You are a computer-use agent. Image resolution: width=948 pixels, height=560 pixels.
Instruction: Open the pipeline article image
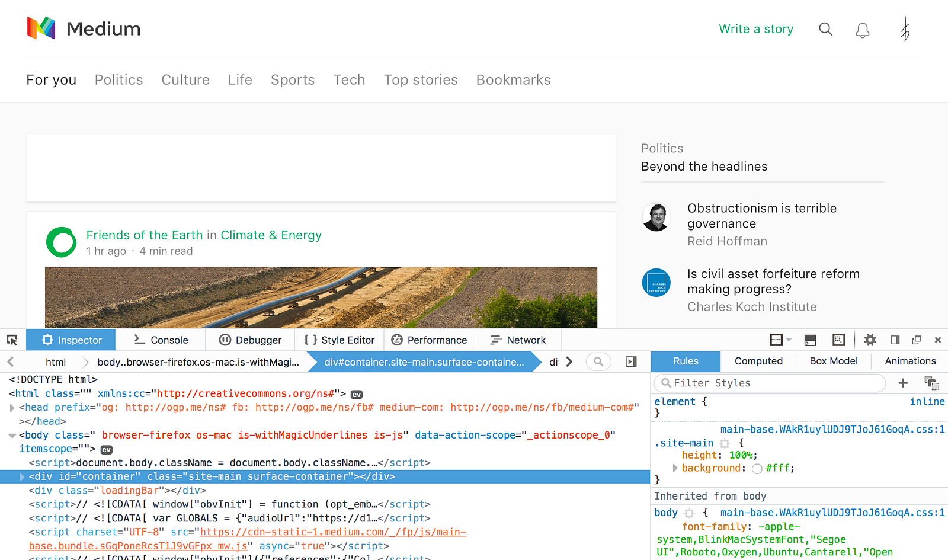(321, 297)
